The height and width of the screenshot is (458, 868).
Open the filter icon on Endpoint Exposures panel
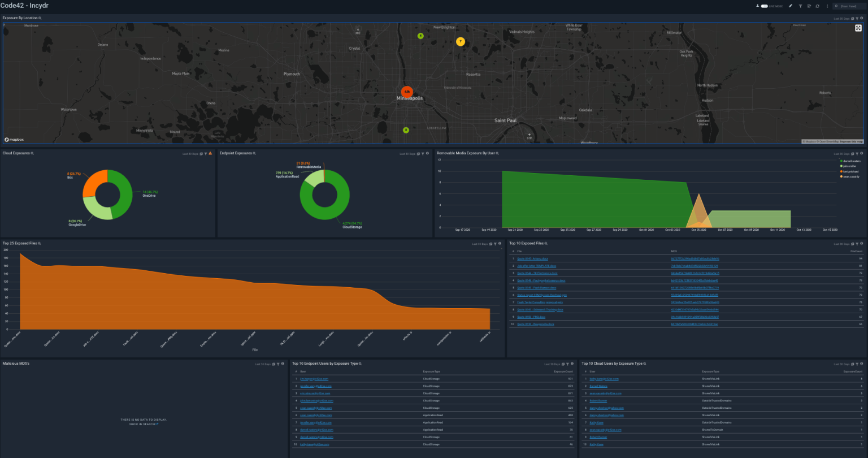[423, 153]
